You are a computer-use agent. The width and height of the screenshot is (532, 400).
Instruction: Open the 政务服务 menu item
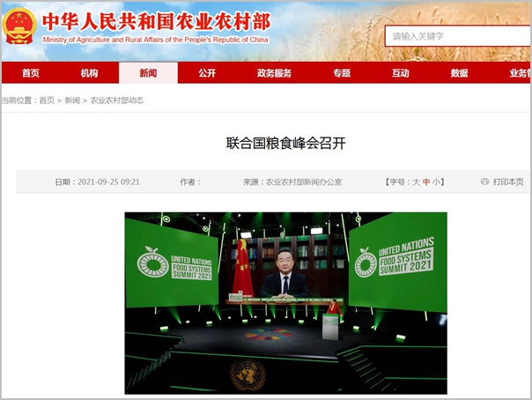274,73
